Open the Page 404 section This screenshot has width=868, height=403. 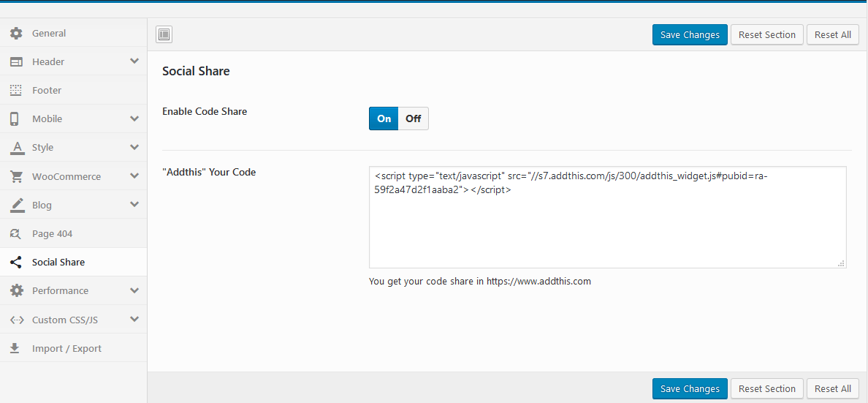click(73, 234)
